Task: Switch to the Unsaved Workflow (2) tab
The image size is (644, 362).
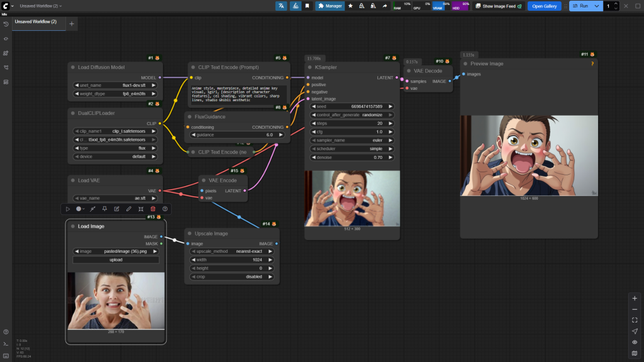Action: (36, 22)
